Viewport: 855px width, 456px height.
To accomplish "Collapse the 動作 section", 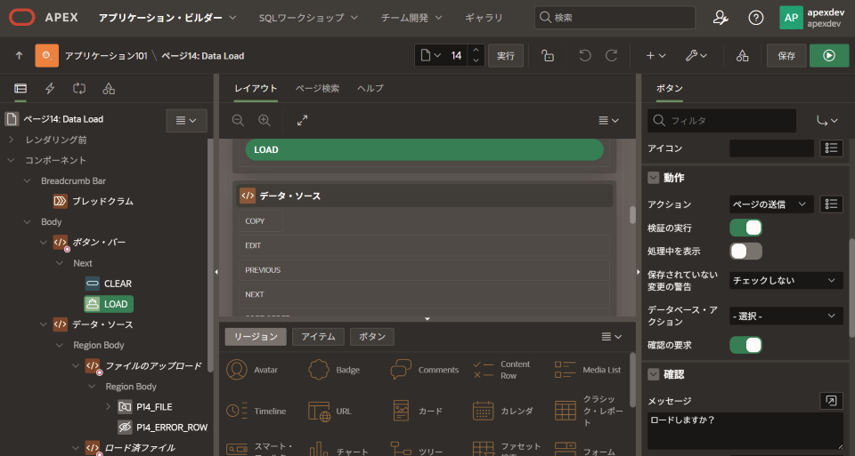I will [x=653, y=178].
